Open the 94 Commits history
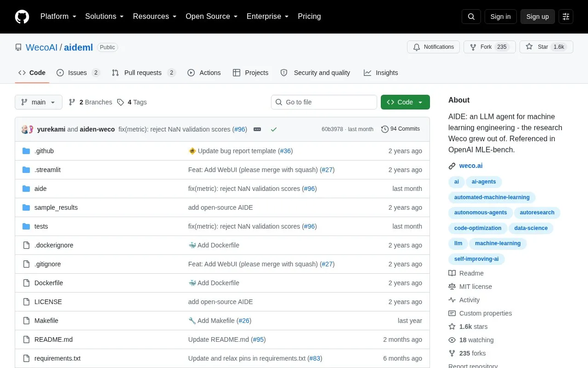588x368 pixels. click(x=401, y=129)
